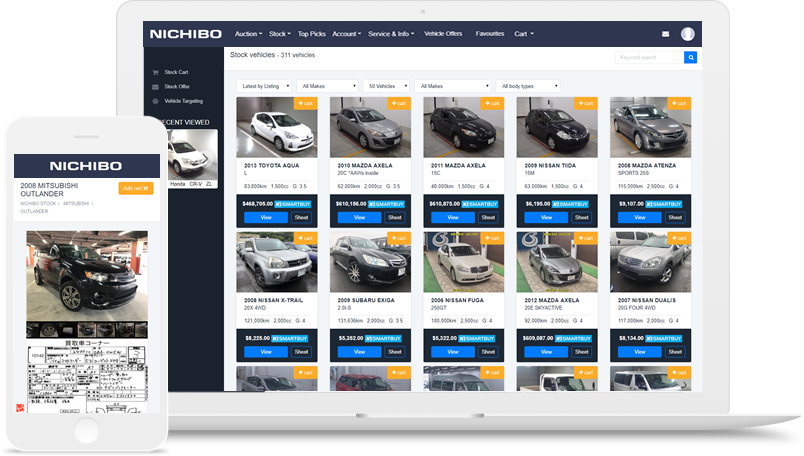This screenshot has width=804, height=456.
Task: Click the 2007 NISSAN DUALIS title
Action: (x=647, y=300)
